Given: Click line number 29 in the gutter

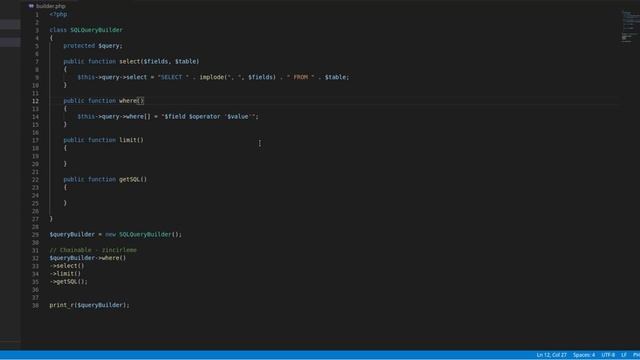Looking at the screenshot, I should (36, 235).
